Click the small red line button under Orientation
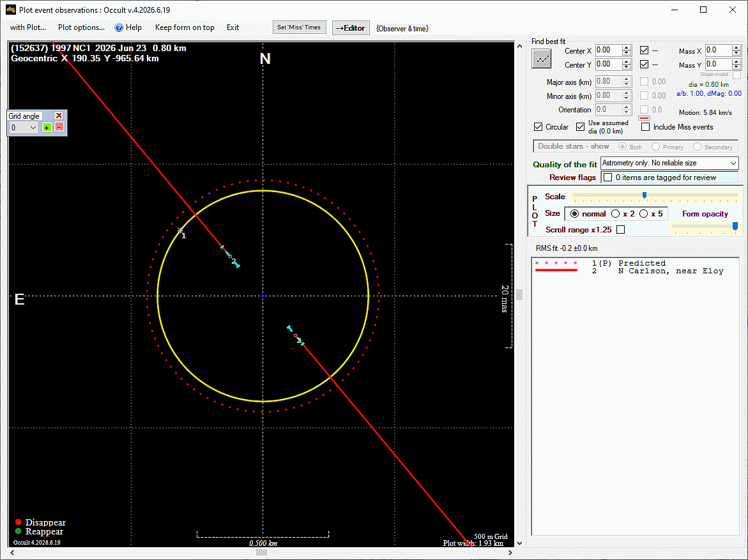 [644, 118]
